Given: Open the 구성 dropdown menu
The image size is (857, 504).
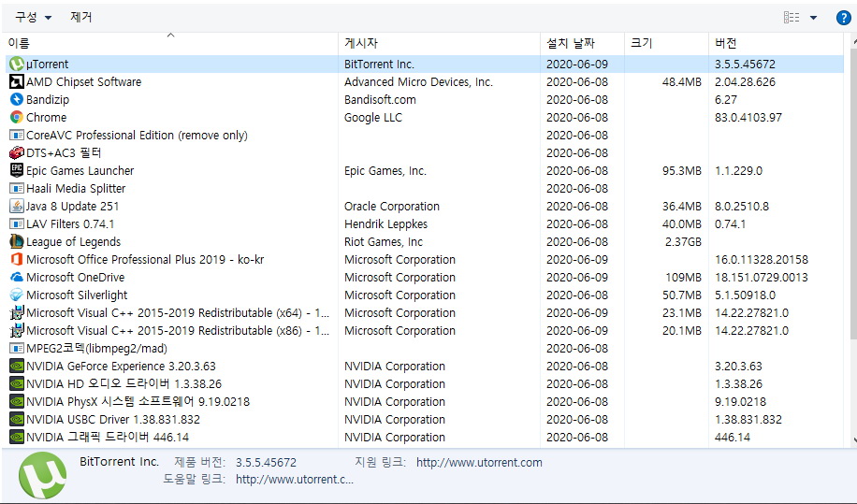Looking at the screenshot, I should coord(34,18).
